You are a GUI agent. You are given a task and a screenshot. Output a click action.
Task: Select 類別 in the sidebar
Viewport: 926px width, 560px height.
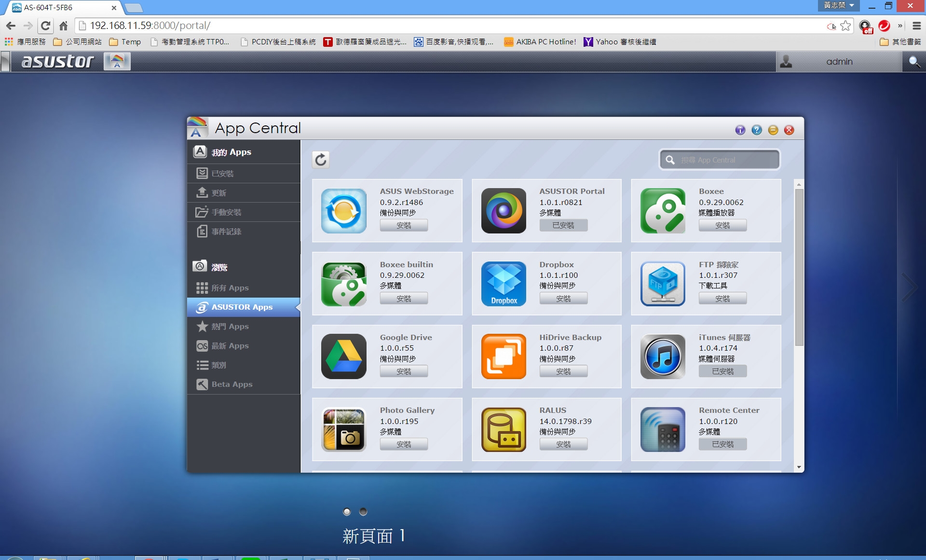(244, 365)
